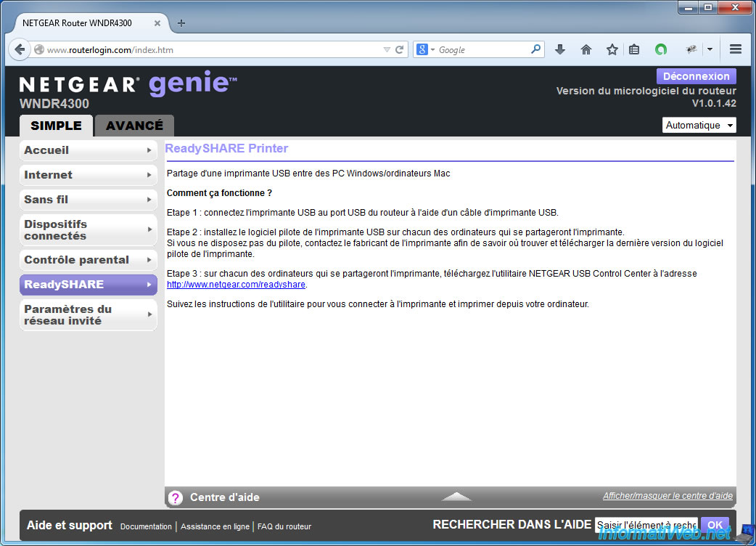
Task: Click the Centre d'aide label
Action: coord(225,497)
